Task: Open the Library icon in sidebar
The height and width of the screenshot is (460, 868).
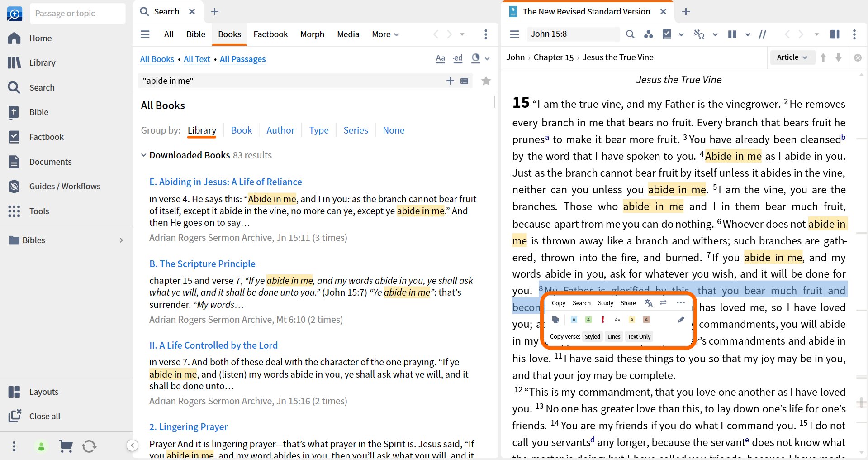Action: [x=14, y=62]
